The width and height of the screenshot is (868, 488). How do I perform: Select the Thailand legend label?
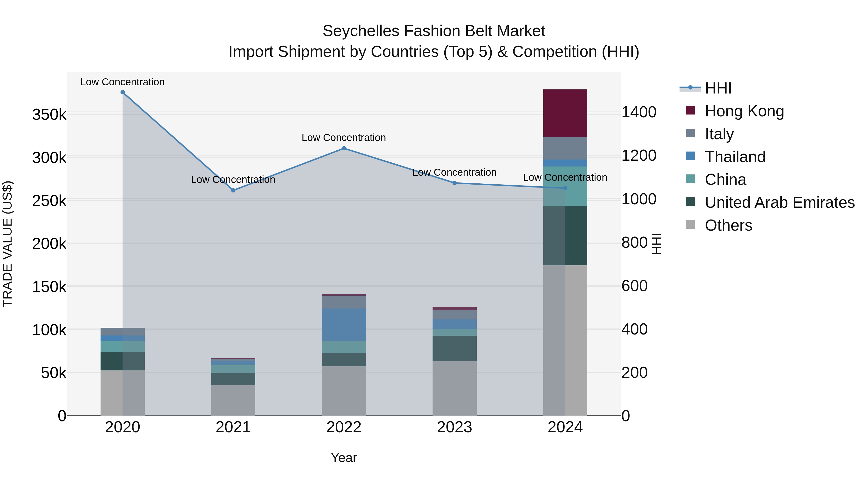point(735,157)
